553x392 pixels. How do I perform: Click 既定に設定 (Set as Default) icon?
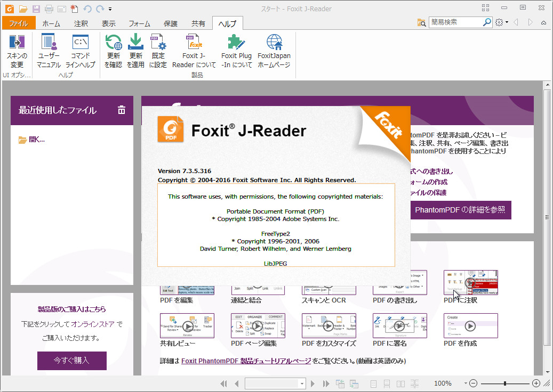(158, 51)
